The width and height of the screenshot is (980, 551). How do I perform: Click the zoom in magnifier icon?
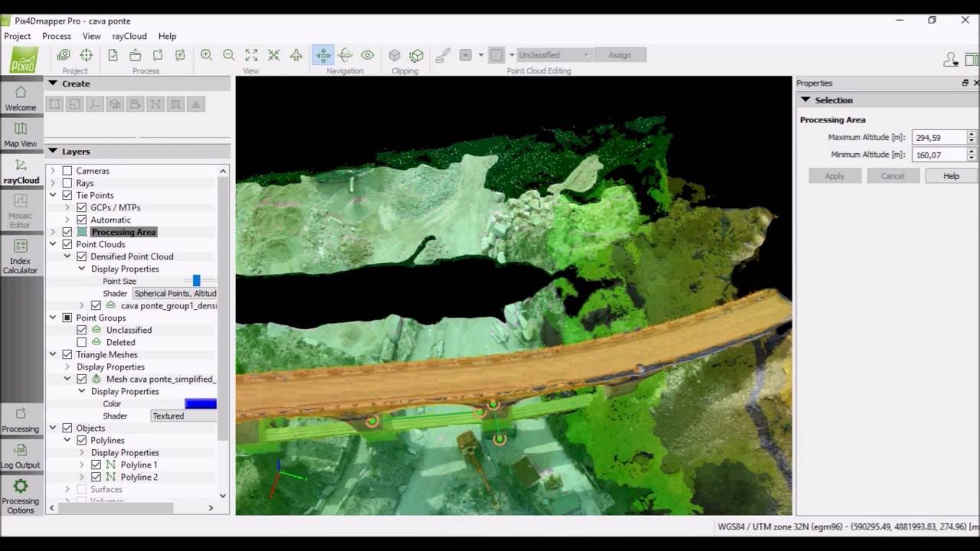click(x=206, y=55)
